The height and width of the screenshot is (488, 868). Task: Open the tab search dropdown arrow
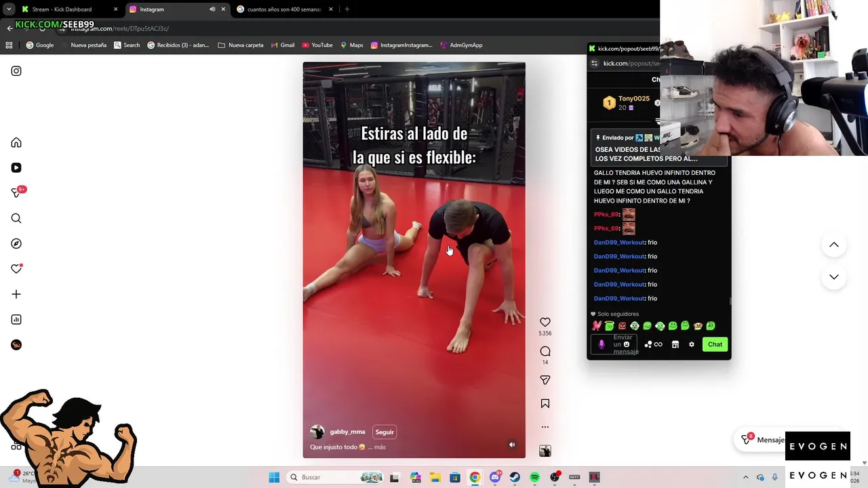coord(9,9)
